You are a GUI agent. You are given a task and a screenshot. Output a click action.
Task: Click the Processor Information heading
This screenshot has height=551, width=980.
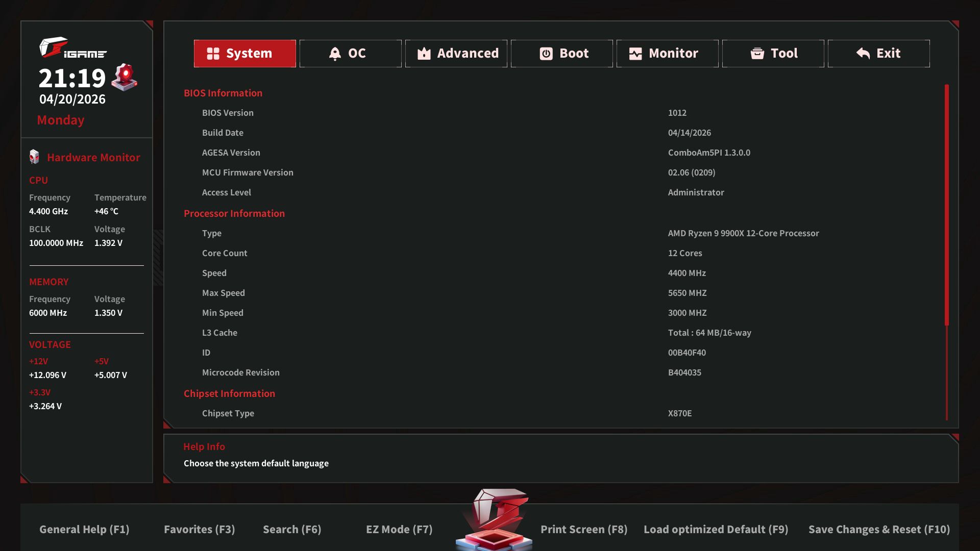[x=234, y=213]
